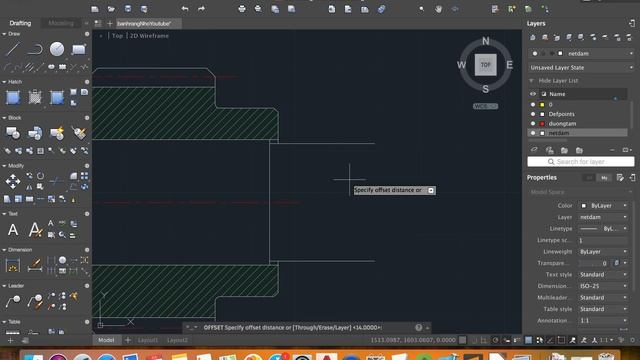This screenshot has width=640, height=360.
Task: Toggle the 'All' filter in Properties panel
Action: coord(589,178)
